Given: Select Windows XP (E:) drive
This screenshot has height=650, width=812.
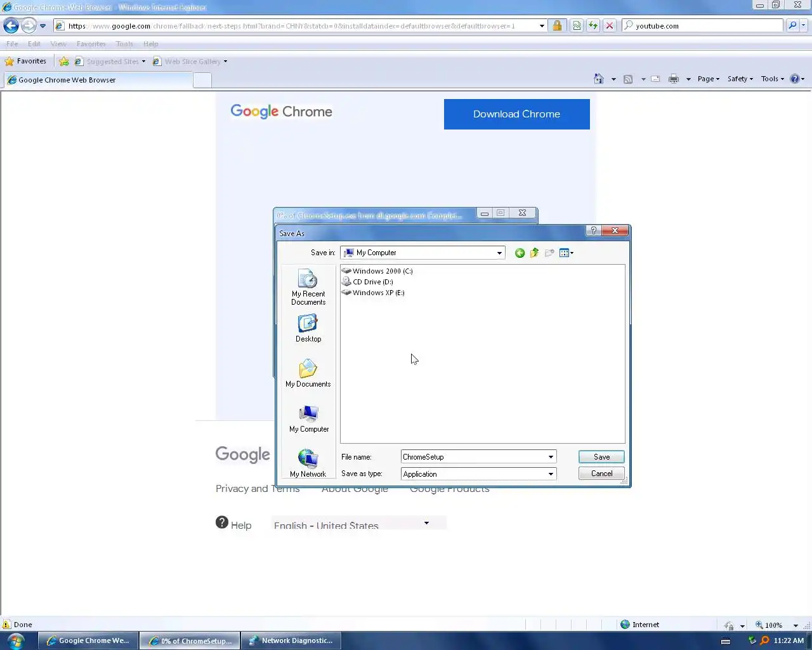Looking at the screenshot, I should coord(373,293).
